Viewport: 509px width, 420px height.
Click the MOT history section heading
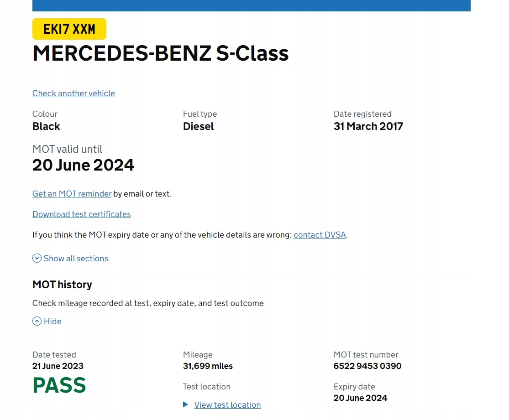pos(62,285)
